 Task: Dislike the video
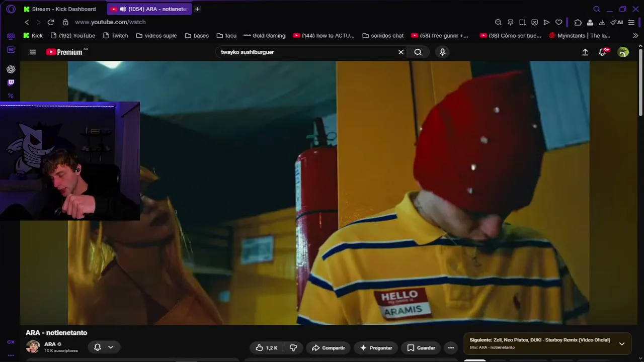coord(293,347)
